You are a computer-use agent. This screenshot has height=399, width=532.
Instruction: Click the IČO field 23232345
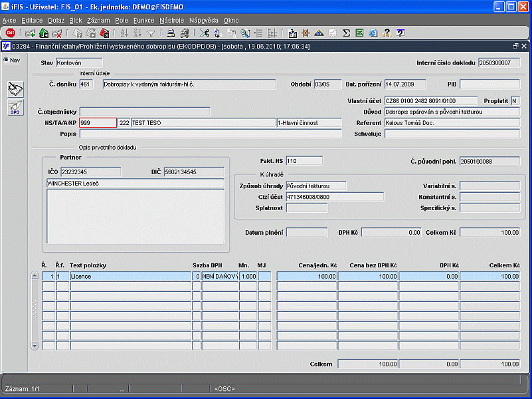tap(90, 172)
